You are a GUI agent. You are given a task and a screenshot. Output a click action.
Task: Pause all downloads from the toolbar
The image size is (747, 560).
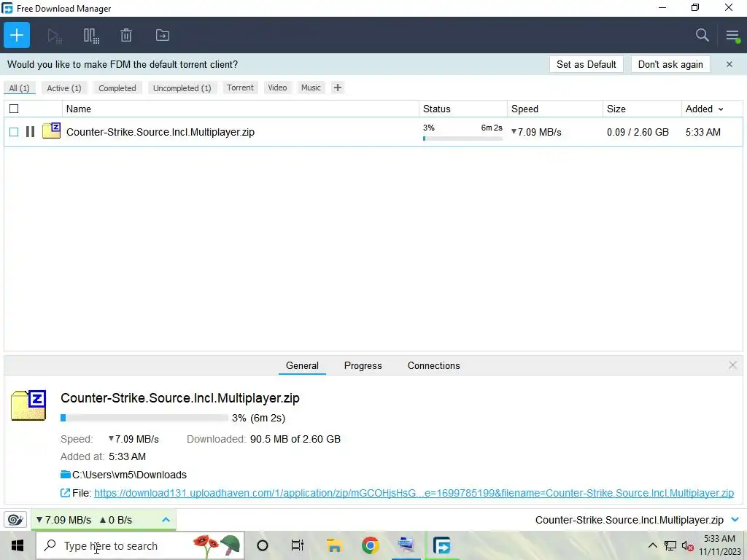click(91, 36)
